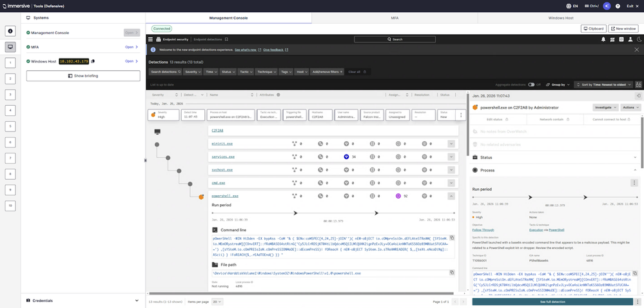
Task: Click the notifications bell icon
Action: click(603, 39)
